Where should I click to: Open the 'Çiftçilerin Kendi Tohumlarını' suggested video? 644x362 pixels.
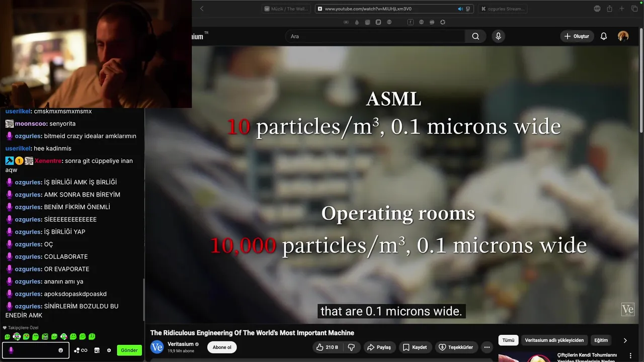[x=587, y=357]
